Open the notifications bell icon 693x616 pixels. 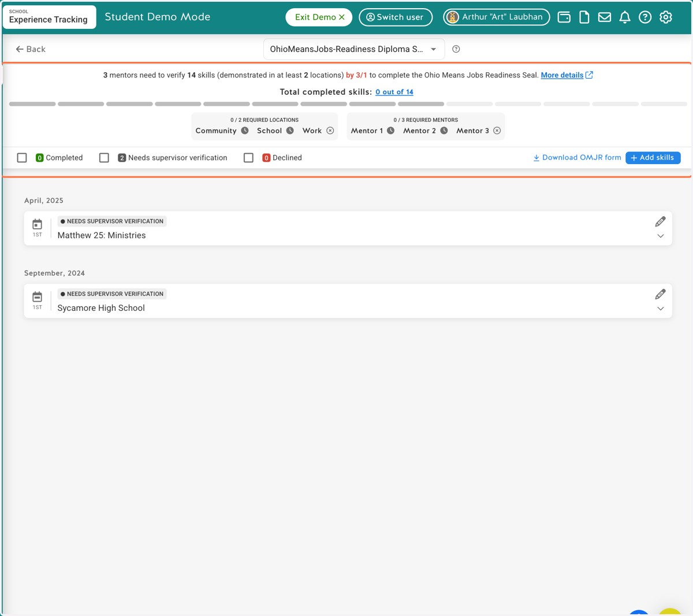point(625,17)
